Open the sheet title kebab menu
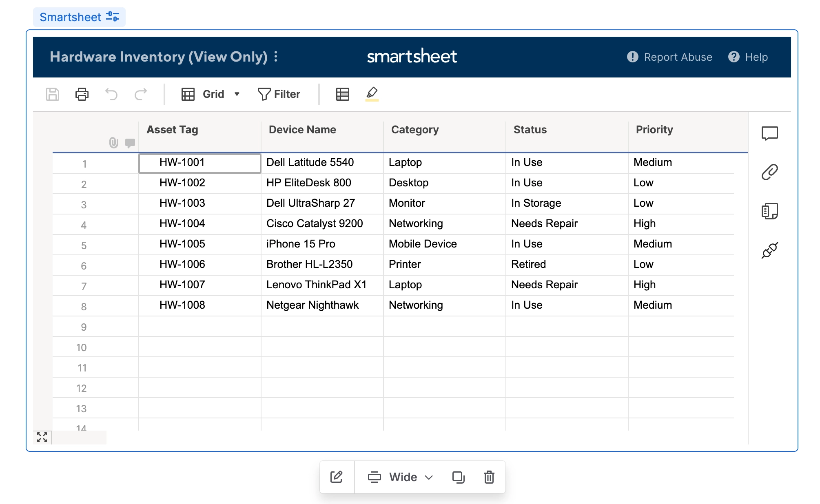This screenshot has width=820, height=504. (x=276, y=56)
